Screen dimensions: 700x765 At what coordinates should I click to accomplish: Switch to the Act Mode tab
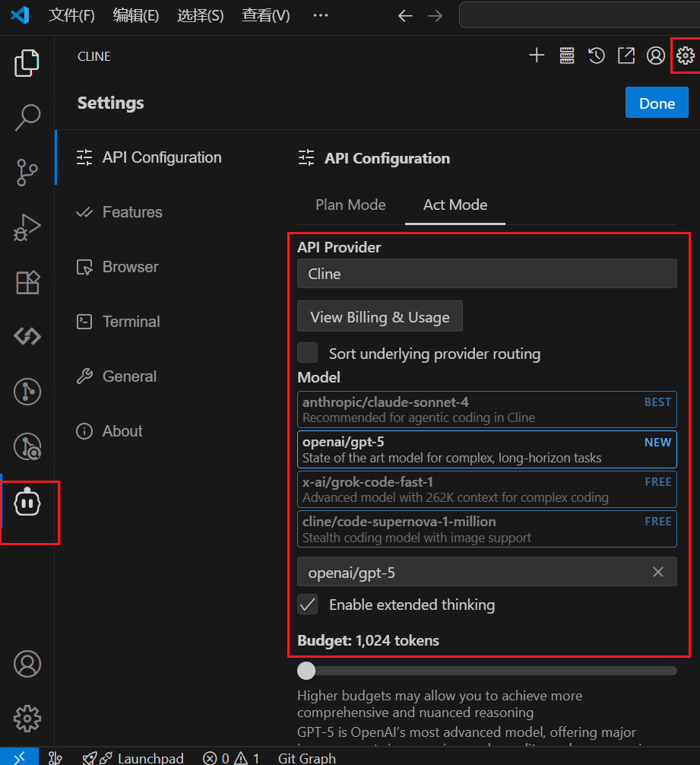(x=455, y=205)
